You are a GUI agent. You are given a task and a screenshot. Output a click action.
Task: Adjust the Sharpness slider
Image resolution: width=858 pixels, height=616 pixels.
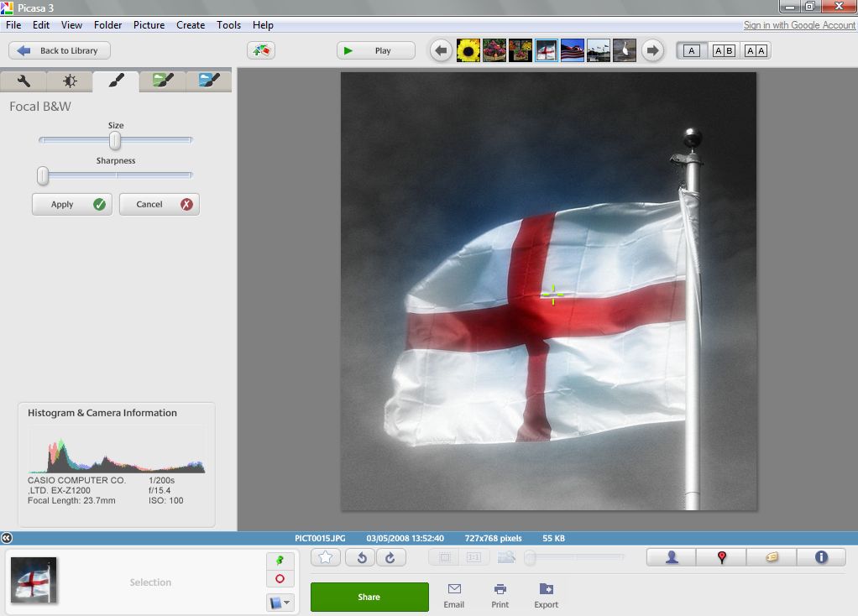[x=43, y=175]
